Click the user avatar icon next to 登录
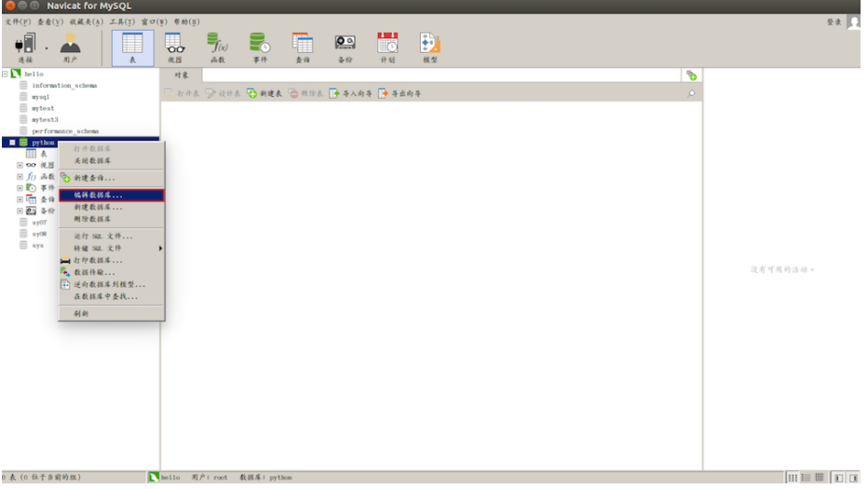Image resolution: width=868 pixels, height=489 pixels. tap(854, 22)
